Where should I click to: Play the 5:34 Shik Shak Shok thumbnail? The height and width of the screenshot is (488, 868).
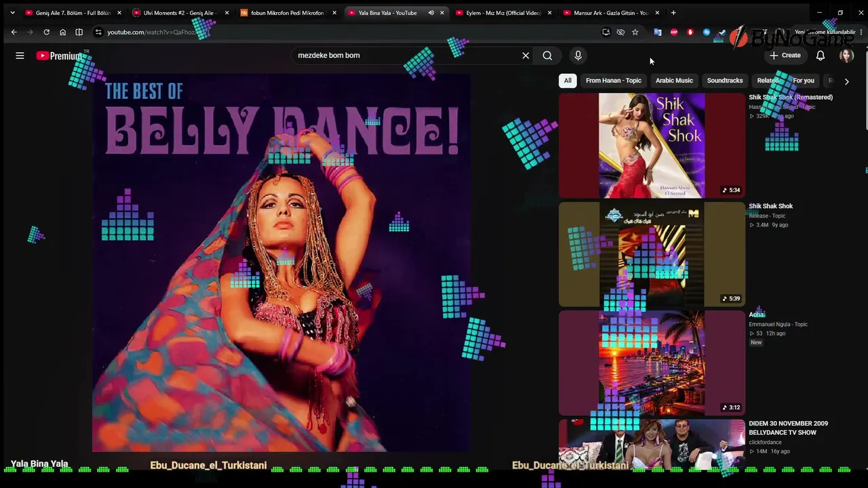[x=652, y=146]
